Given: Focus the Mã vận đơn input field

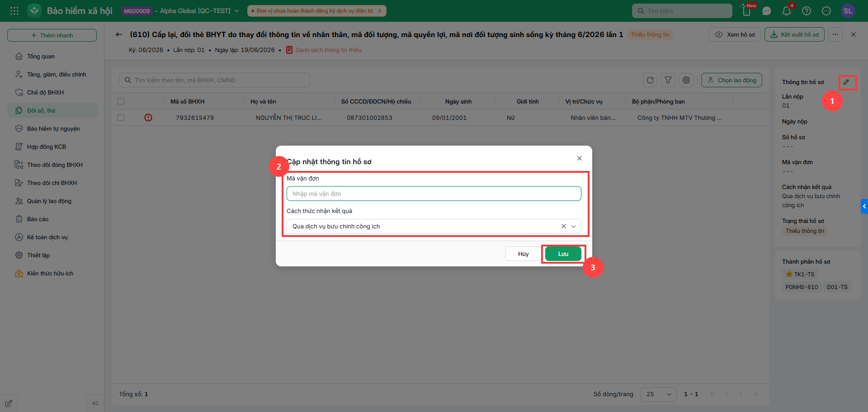Looking at the screenshot, I should pyautogui.click(x=434, y=194).
